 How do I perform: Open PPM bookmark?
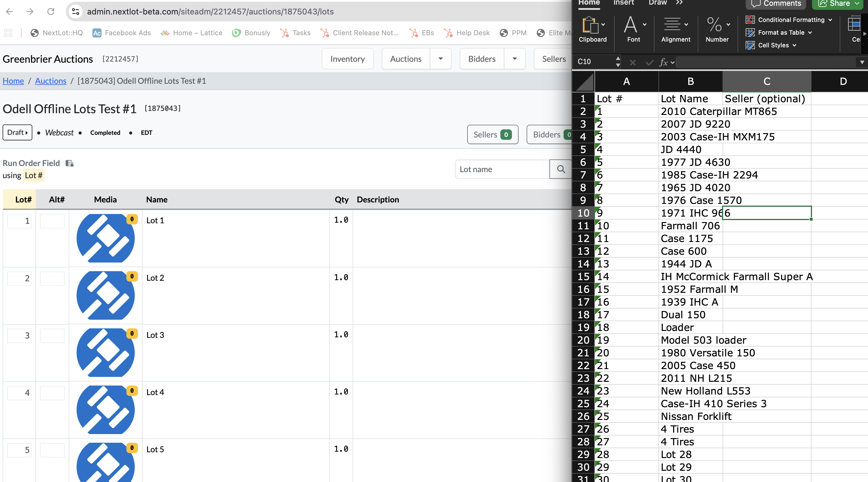pyautogui.click(x=513, y=33)
